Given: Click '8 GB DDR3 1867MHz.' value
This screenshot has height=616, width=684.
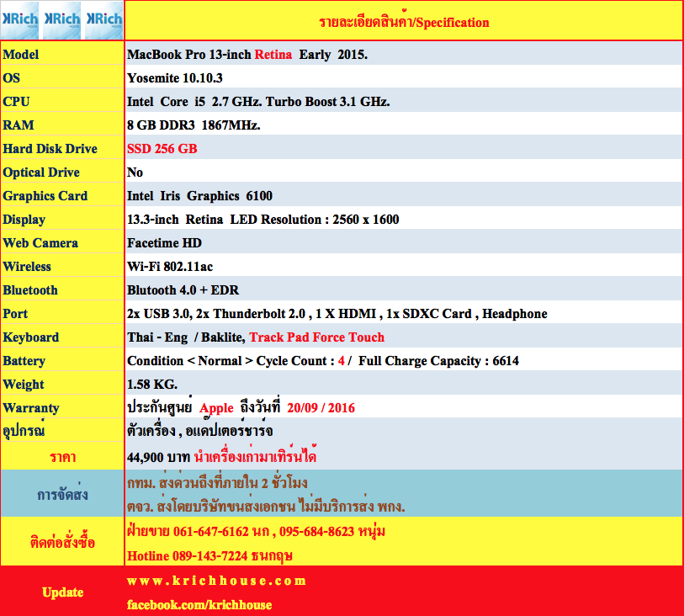Looking at the screenshot, I should coord(194,125).
